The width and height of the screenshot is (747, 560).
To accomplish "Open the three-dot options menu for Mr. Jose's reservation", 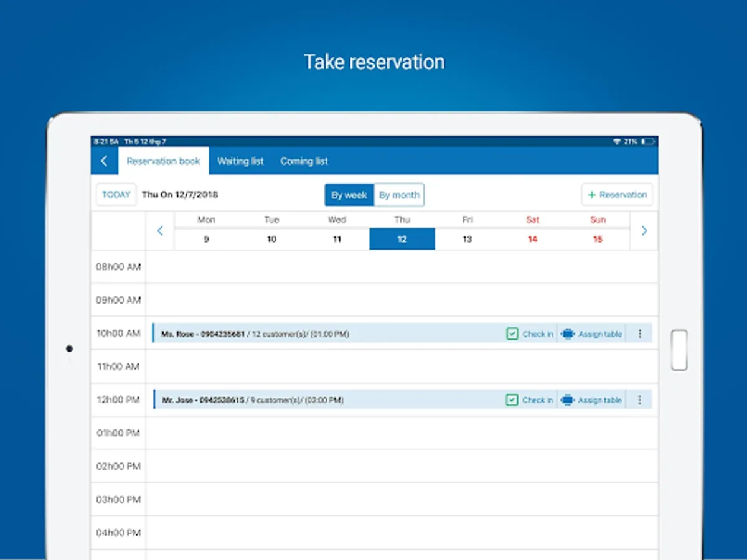I will click(x=639, y=400).
